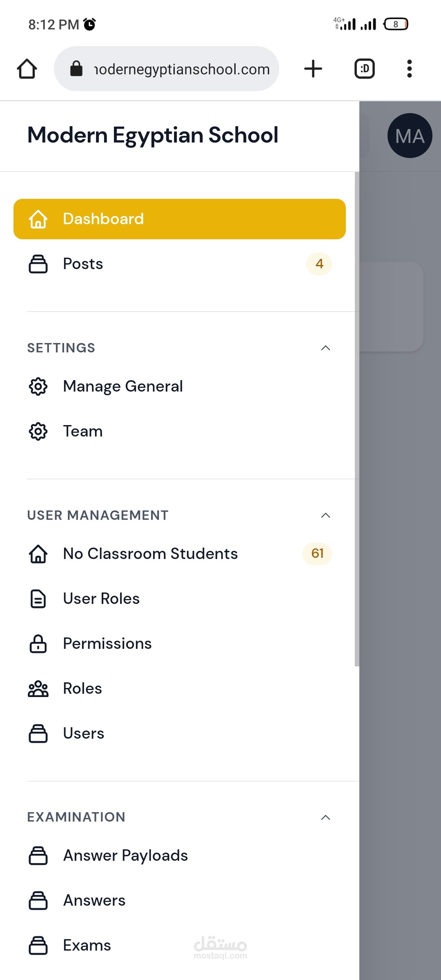Select the Dashboard menu item
Screen dimensions: 441x980
point(180,219)
